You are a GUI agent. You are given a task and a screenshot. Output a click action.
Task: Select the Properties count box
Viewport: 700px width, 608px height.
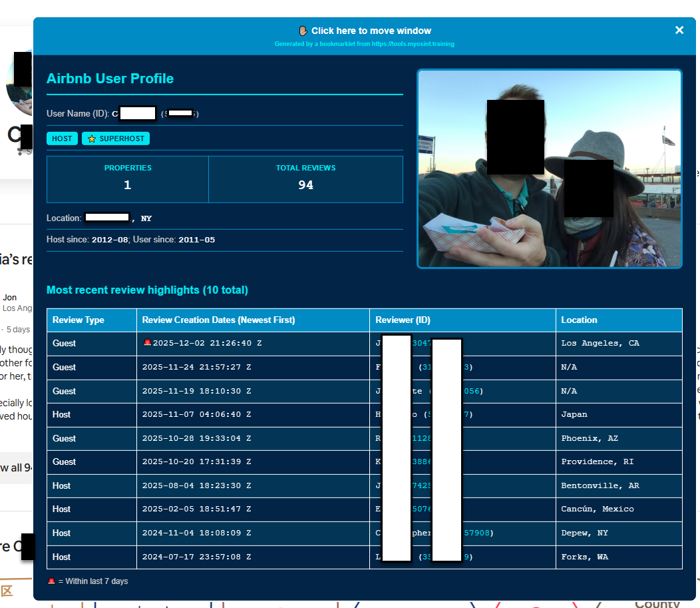(x=128, y=179)
